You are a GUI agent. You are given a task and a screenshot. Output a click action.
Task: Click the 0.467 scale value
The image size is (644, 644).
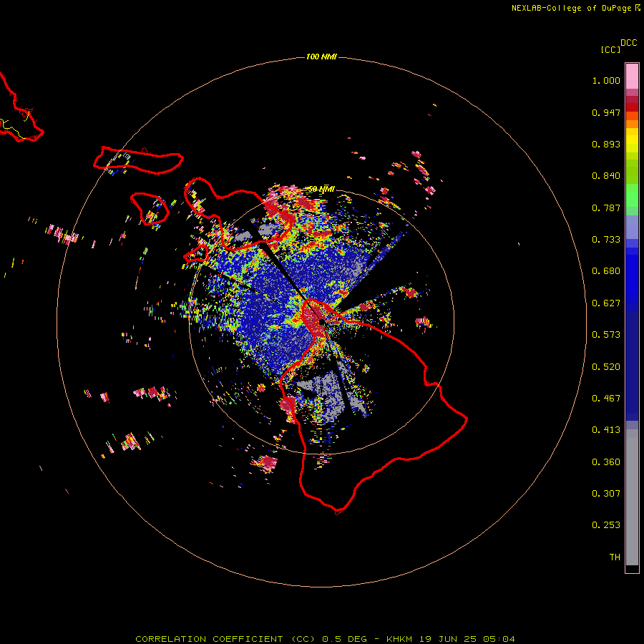coord(606,399)
